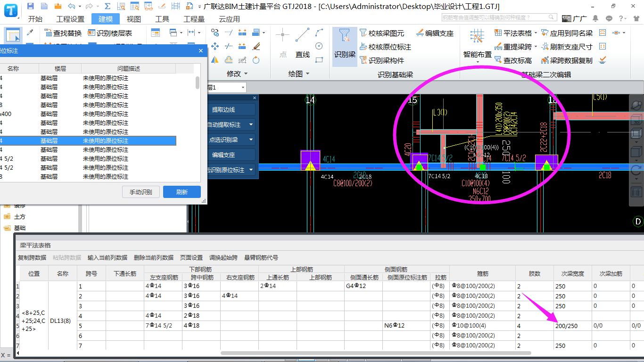Click the Save icon in the quick access toolbar
The width and height of the screenshot is (644, 362).
coord(31,6)
